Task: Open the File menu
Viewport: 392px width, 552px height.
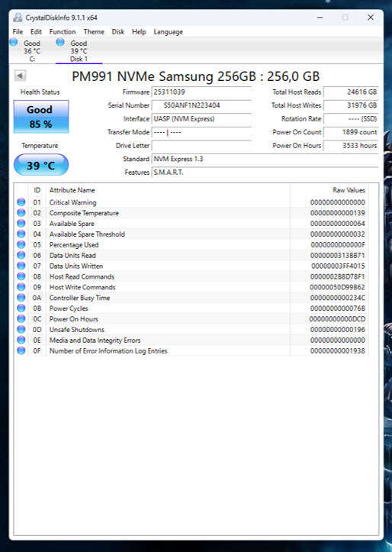Action: (x=18, y=31)
